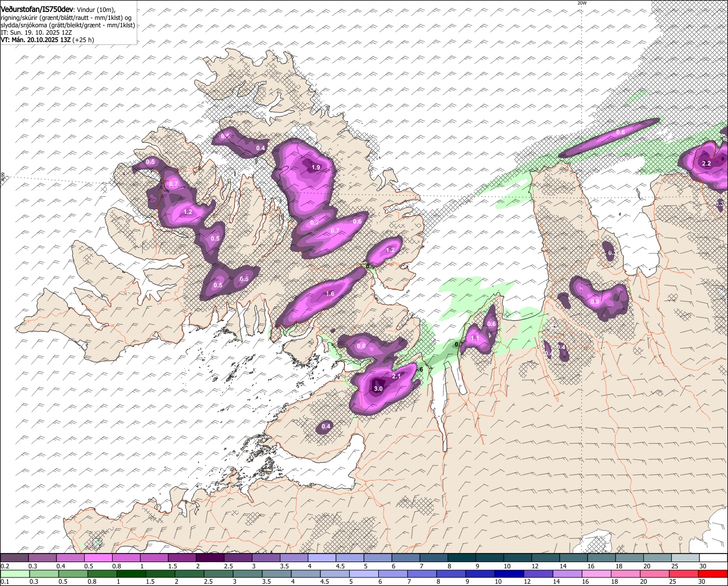
Task: Select the 2.2 value near the right edge
Action: coord(706,163)
